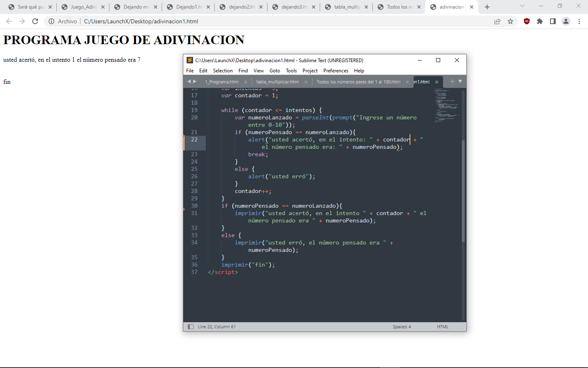Open a new Chrome tab with plus
588x368 pixels.
(x=487, y=7)
